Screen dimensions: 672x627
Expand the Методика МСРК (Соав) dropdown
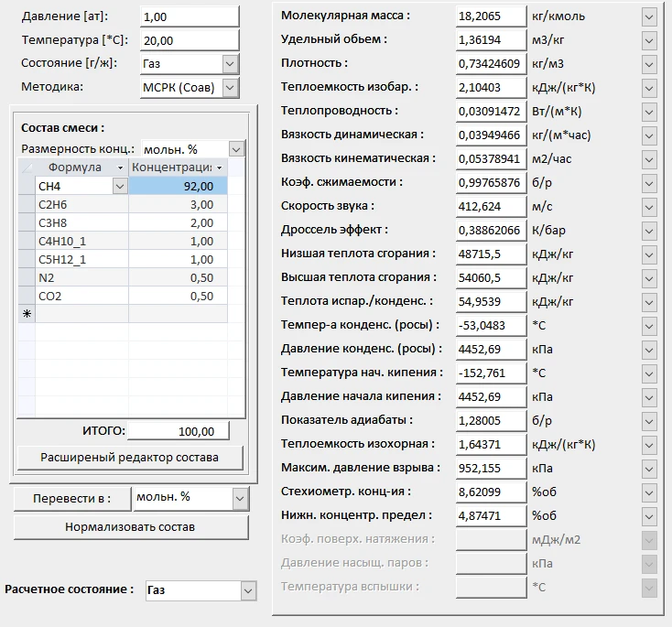coord(230,87)
